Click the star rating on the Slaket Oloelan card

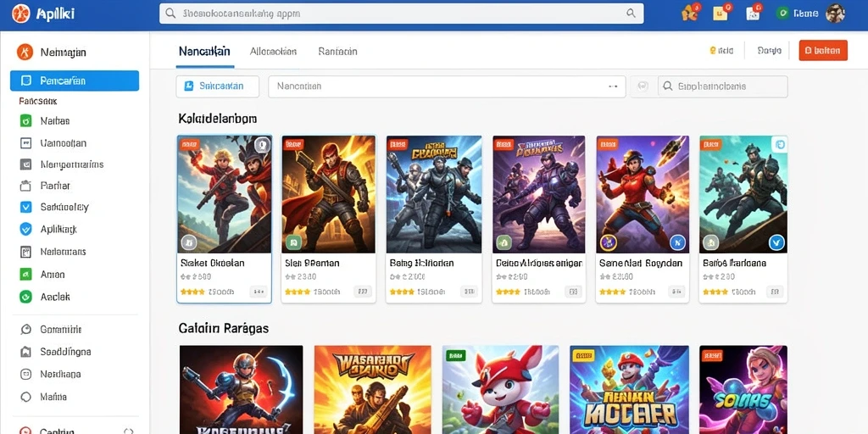click(x=192, y=292)
